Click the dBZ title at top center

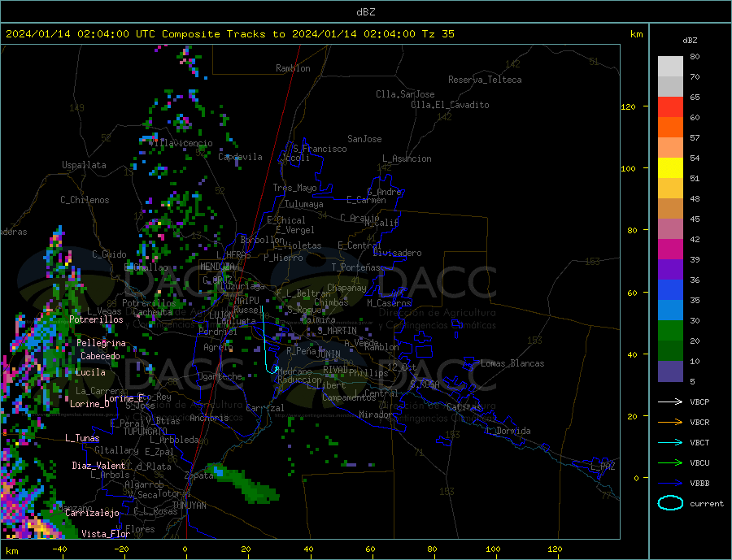(365, 12)
